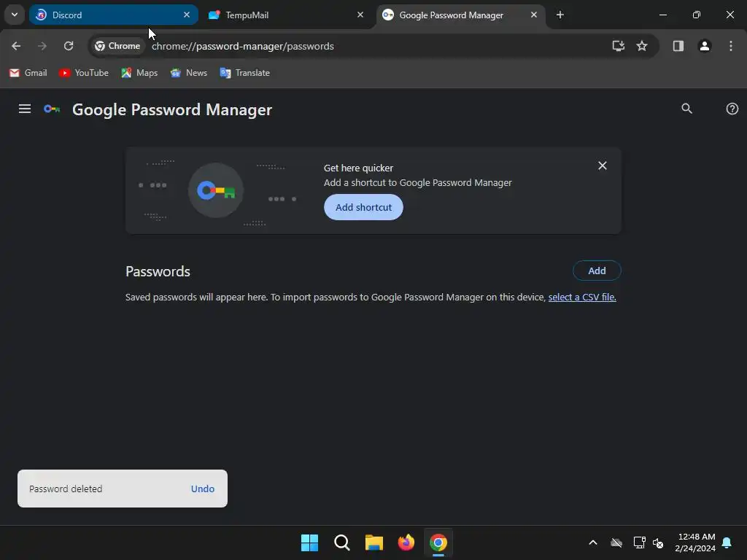The width and height of the screenshot is (747, 560).
Task: Switch to the TempuMail tab
Action: 286,15
